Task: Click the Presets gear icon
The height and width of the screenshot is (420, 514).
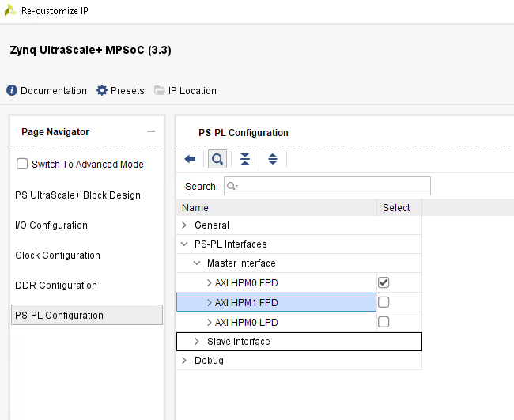Action: tap(102, 90)
